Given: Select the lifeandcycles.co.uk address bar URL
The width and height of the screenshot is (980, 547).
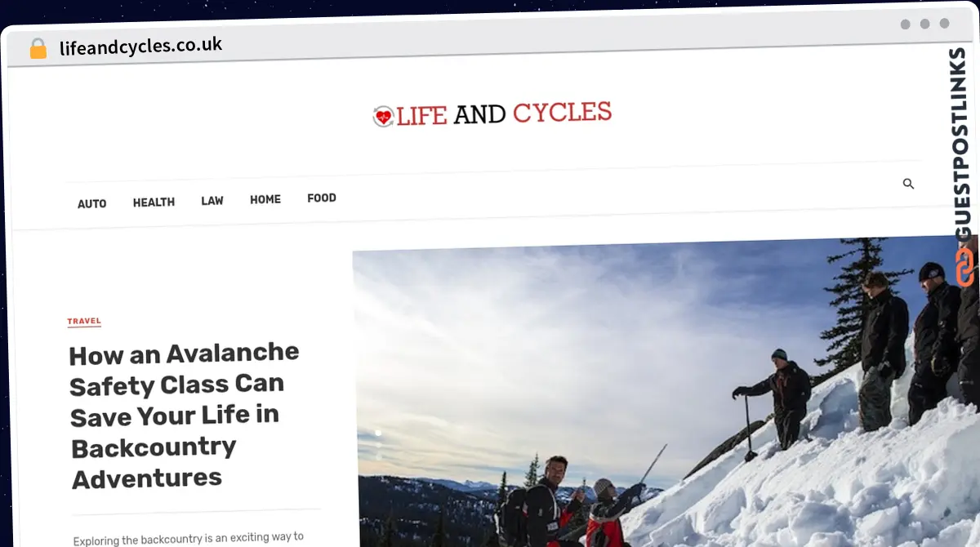Looking at the screenshot, I should coord(140,46).
